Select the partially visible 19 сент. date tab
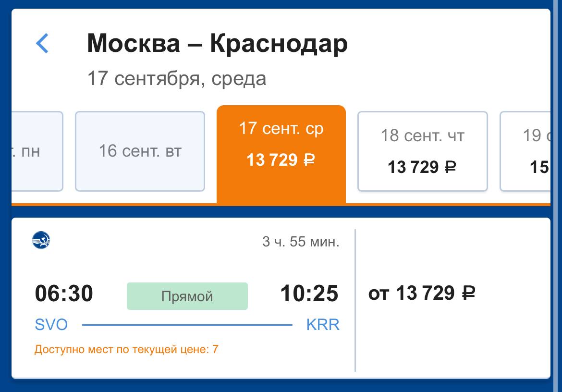The width and height of the screenshot is (562, 392). click(525, 151)
